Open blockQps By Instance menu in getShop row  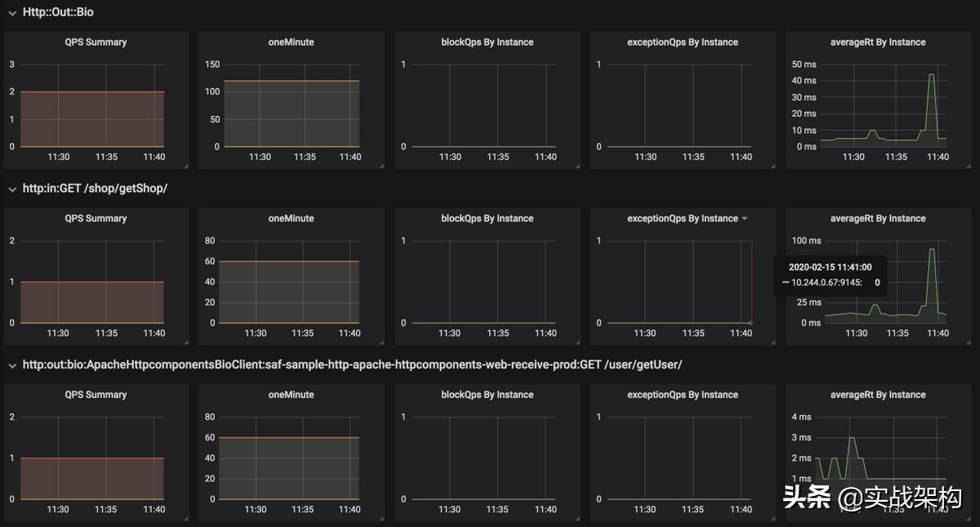point(487,219)
